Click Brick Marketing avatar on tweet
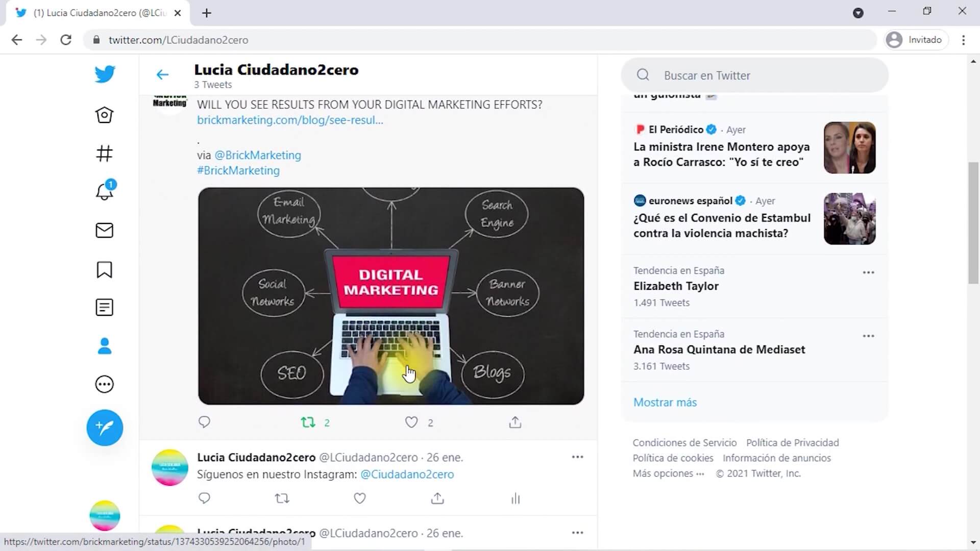The height and width of the screenshot is (551, 980). pos(170,103)
